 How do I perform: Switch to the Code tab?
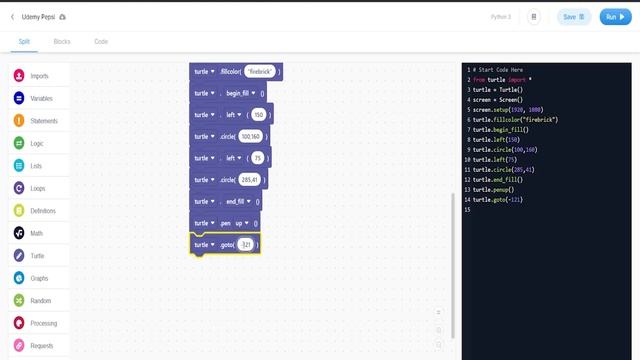pos(101,42)
